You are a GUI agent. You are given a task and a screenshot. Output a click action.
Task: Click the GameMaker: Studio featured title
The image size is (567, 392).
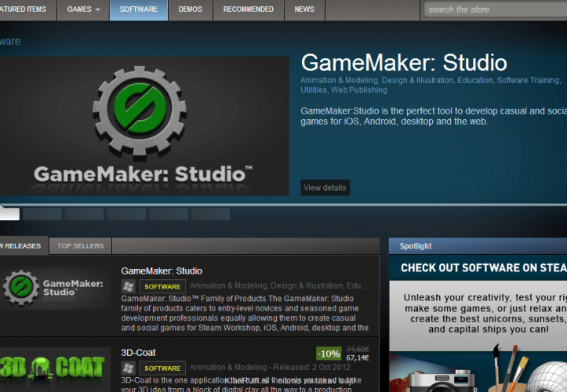point(403,63)
